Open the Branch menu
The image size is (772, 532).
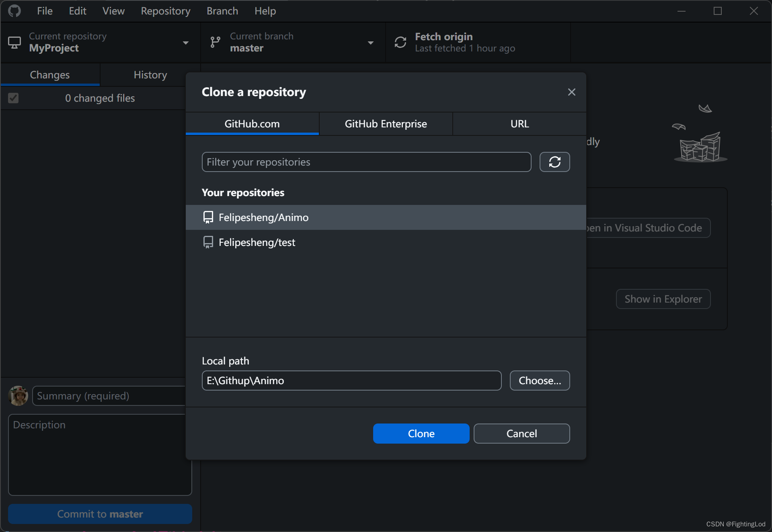[222, 11]
